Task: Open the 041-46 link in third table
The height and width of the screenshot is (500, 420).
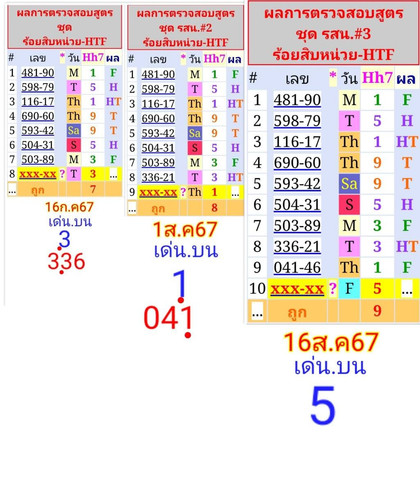Action: tap(297, 268)
